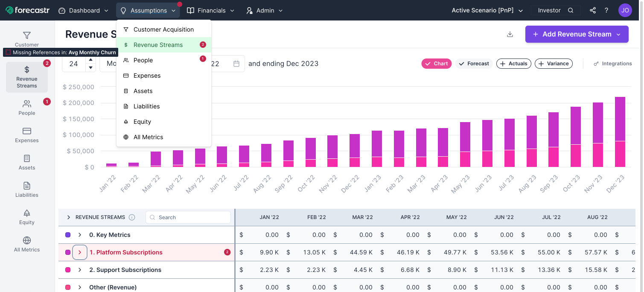Viewport: 644px width, 292px height.
Task: Click the 2. Support Subscriptions label
Action: [125, 270]
